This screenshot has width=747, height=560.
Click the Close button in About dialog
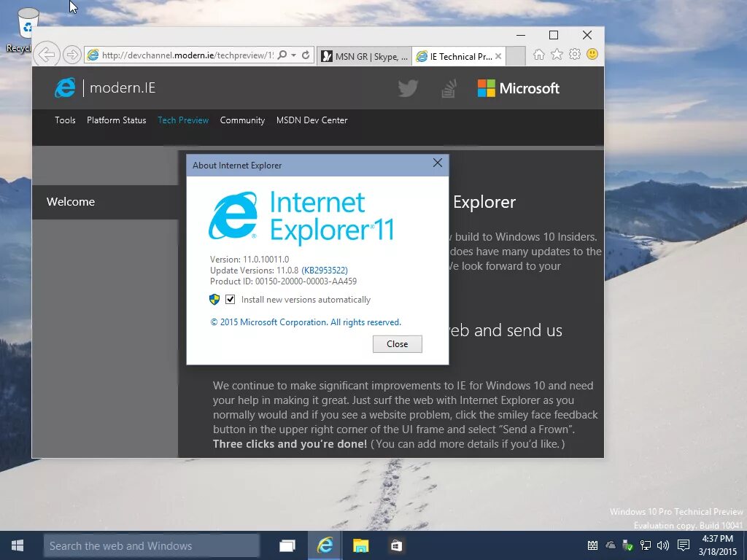(398, 344)
